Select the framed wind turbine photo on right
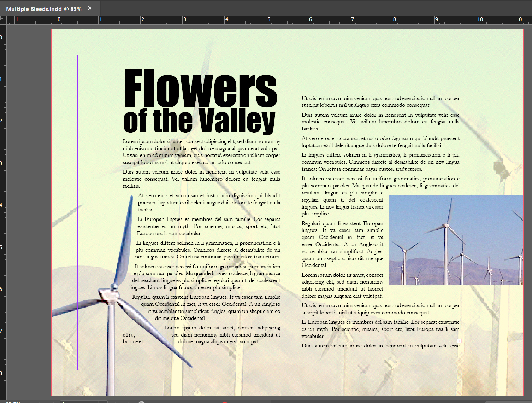532x403 pixels. tap(456, 240)
